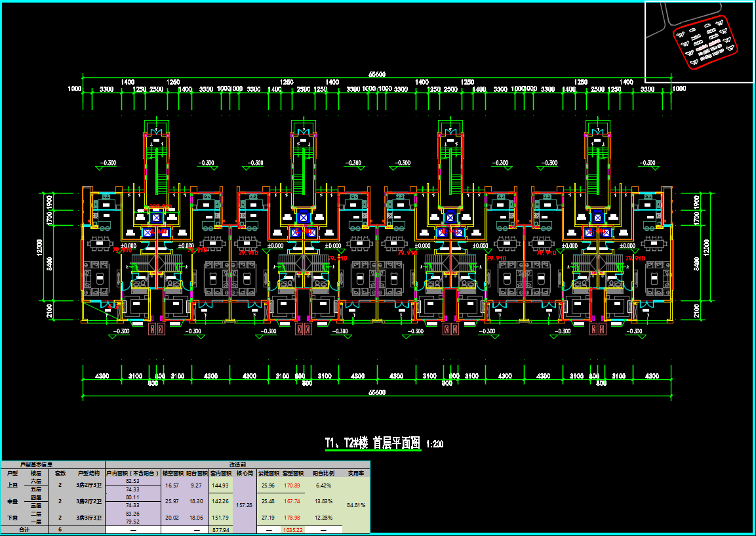Image resolution: width=756 pixels, height=536 pixels.
Task: Click the bottom overall 55600 dimension text
Action: [377, 392]
